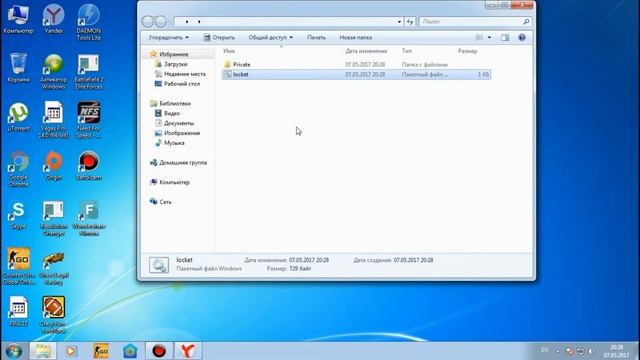
Task: Click the Explorer back navigation button
Action: point(148,21)
